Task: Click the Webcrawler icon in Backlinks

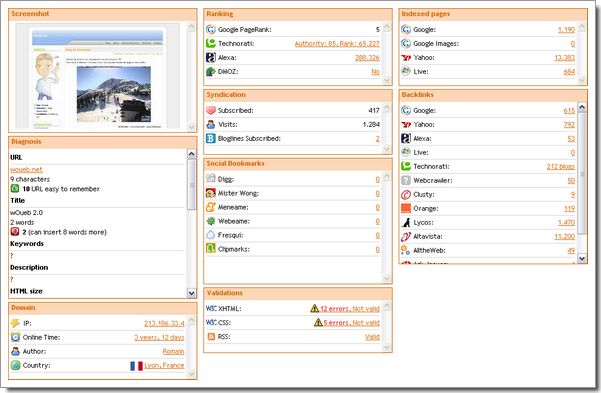Action: coord(406,180)
